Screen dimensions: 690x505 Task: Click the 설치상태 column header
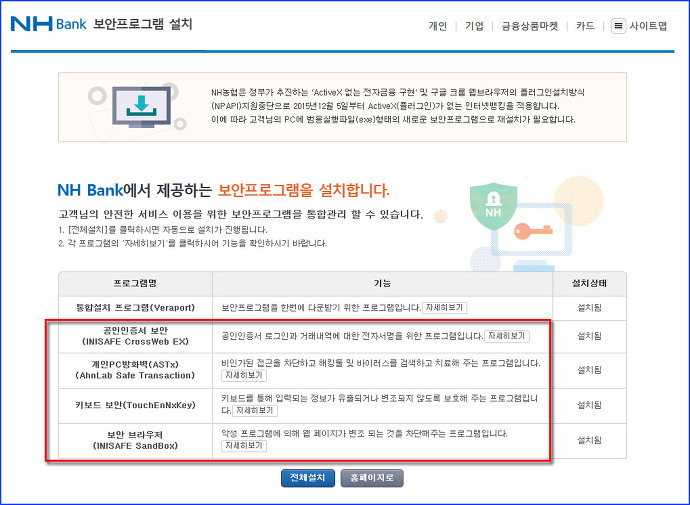[x=590, y=284]
